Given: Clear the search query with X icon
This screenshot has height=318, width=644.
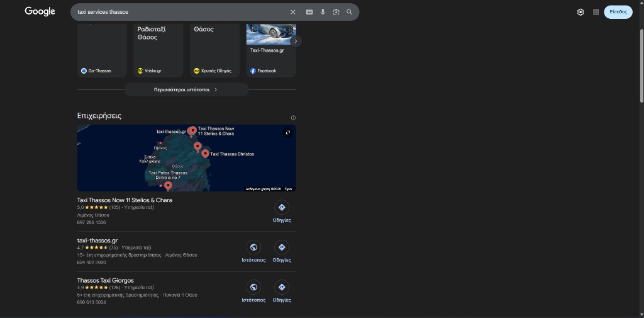Looking at the screenshot, I should point(293,12).
